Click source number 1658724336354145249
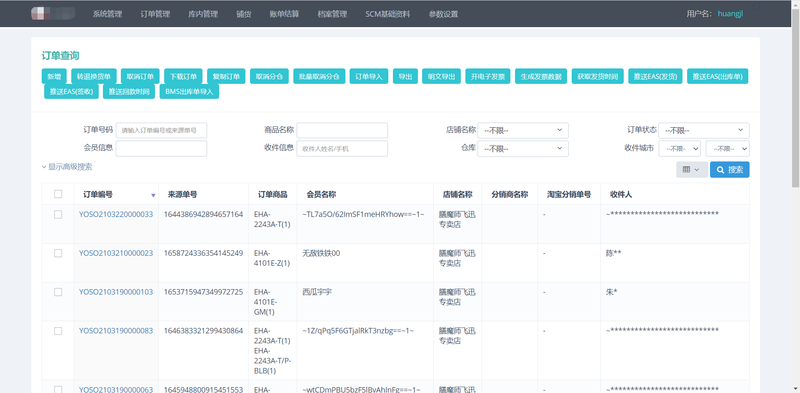Screen dimensions: 800x393 (x=203, y=253)
